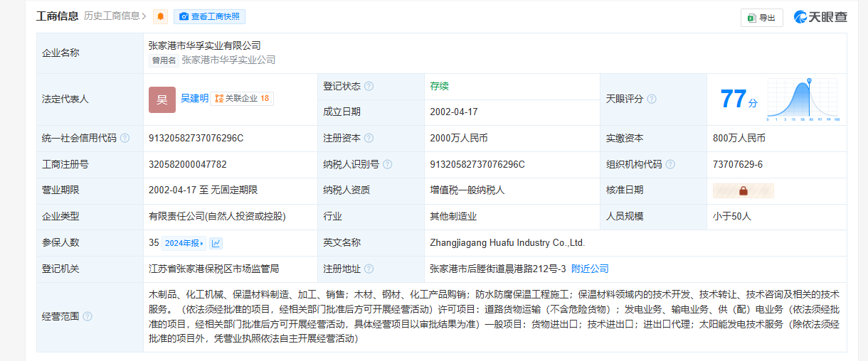Click the orange bell notification icon
The image size is (868, 361).
(161, 16)
